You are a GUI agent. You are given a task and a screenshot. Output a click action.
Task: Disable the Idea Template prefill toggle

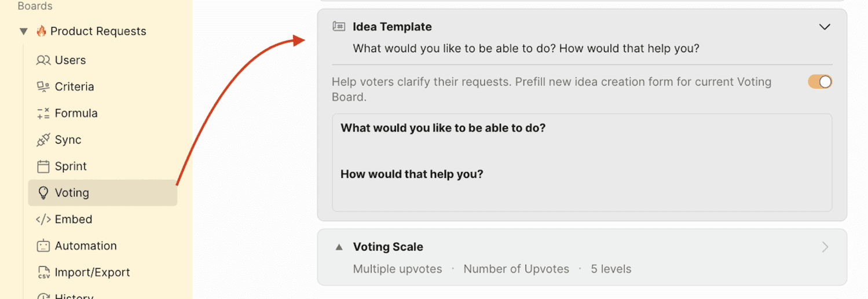point(820,82)
